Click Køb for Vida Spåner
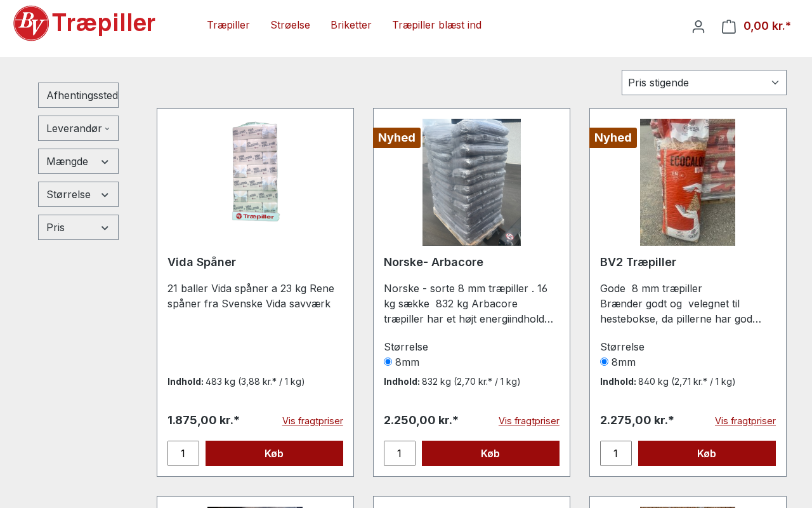Viewport: 812px width, 508px height. click(x=274, y=453)
